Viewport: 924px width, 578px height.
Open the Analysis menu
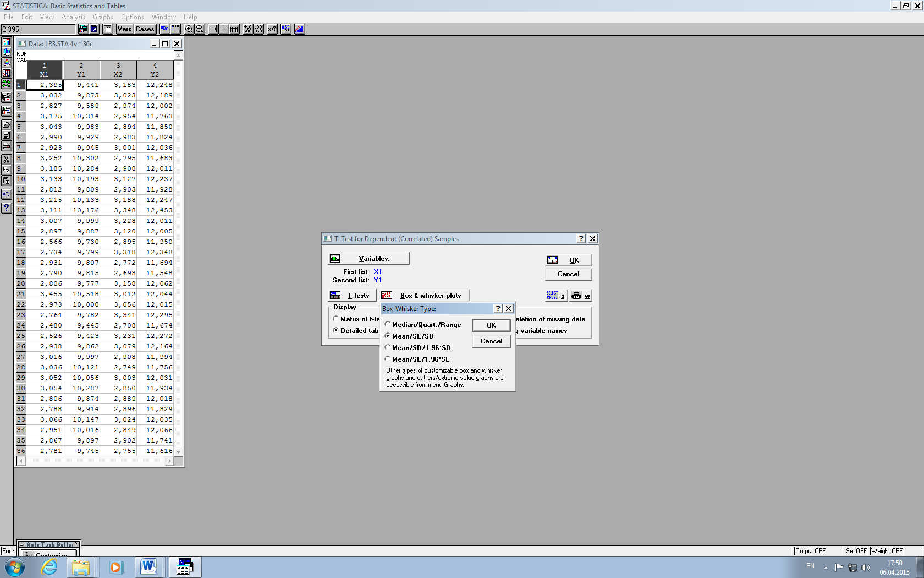pyautogui.click(x=73, y=17)
